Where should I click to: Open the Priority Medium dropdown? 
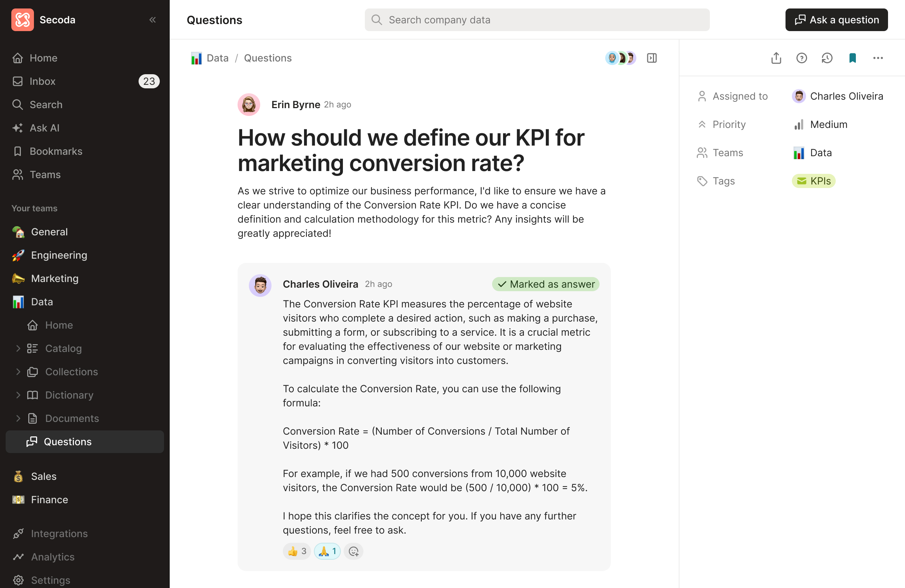828,125
